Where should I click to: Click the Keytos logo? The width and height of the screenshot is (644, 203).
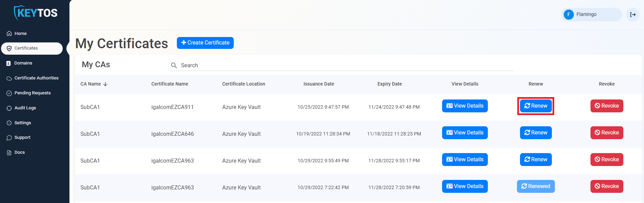click(x=36, y=13)
